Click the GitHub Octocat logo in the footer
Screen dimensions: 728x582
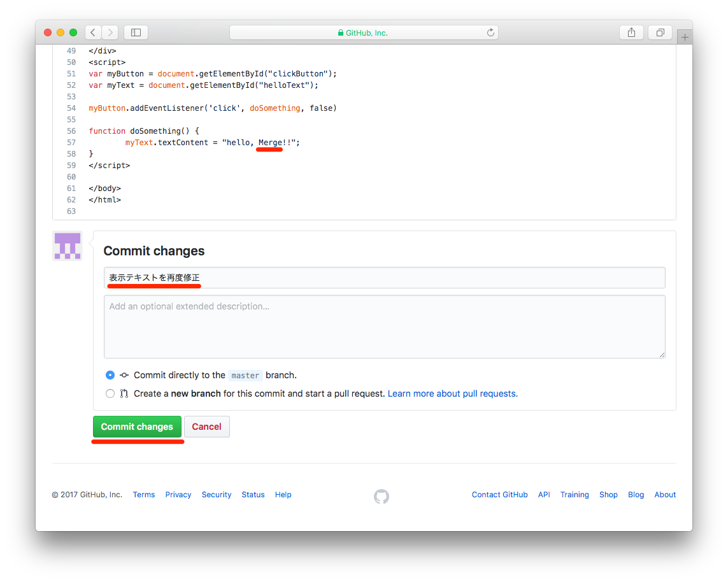(381, 496)
